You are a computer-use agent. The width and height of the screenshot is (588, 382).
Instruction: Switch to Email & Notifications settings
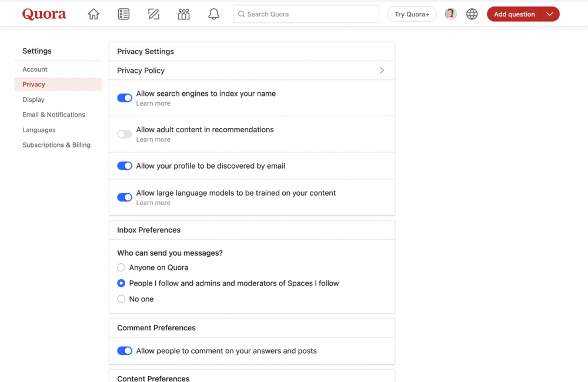54,115
